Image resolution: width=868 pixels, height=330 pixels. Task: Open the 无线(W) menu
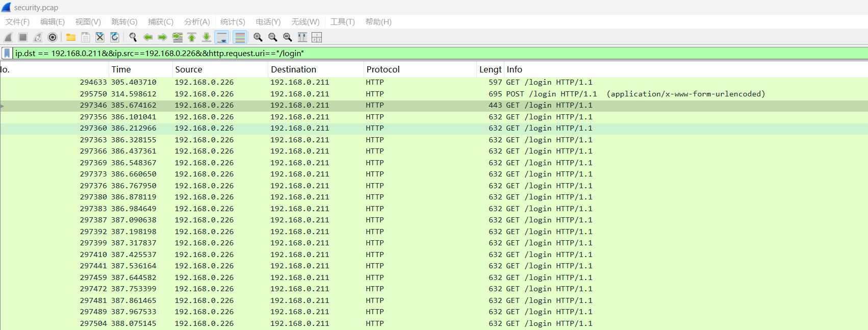[x=305, y=22]
